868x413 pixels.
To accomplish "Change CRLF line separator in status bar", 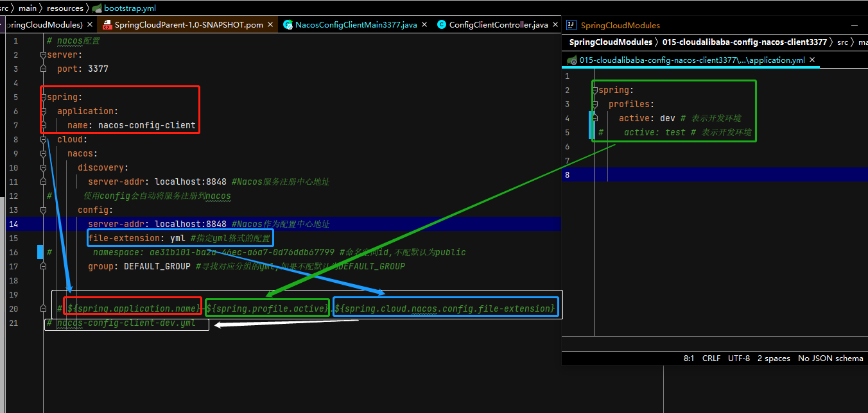I will click(x=711, y=358).
